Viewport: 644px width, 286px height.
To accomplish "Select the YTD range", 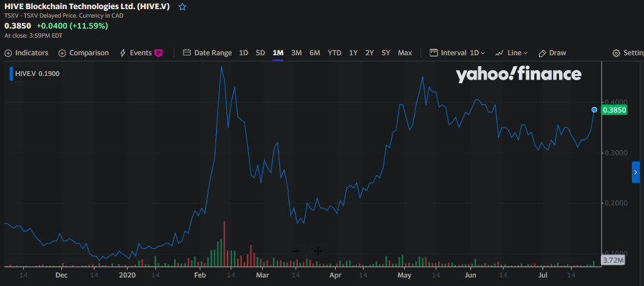I will (x=334, y=53).
